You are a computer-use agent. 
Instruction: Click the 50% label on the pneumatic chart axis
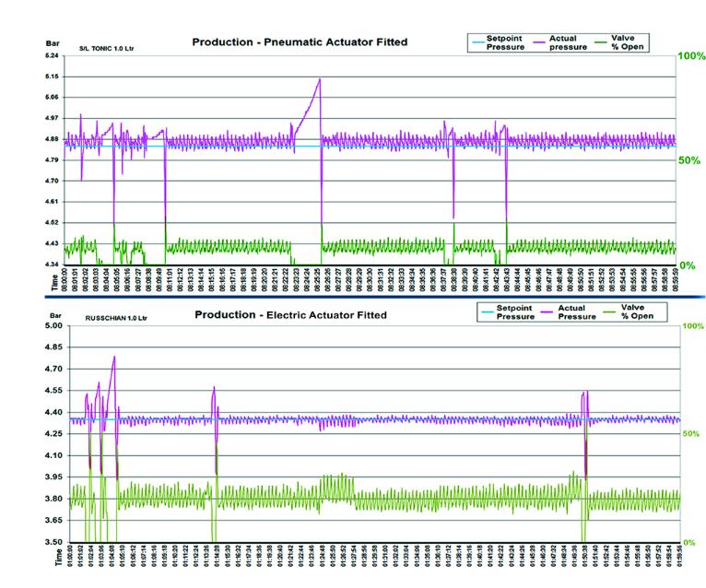click(x=691, y=160)
